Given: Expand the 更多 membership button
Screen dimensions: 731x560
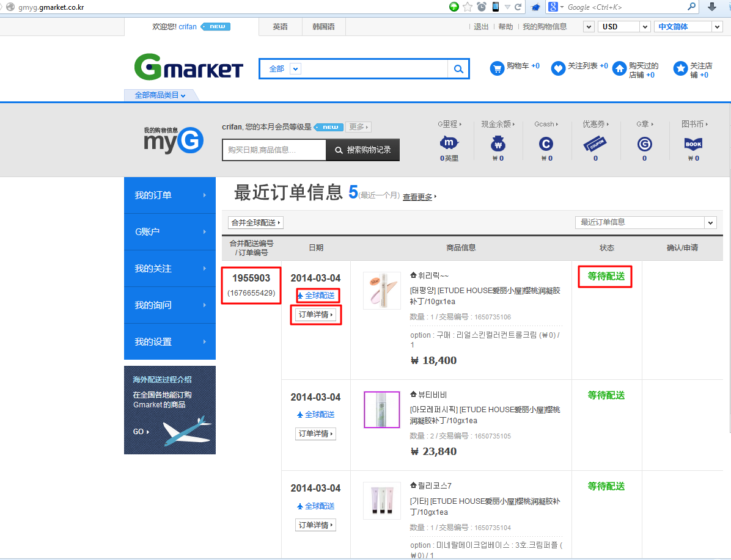Looking at the screenshot, I should pos(358,127).
